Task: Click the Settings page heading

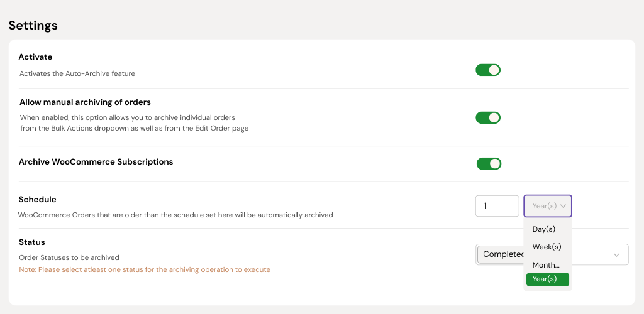Action: coord(33,26)
